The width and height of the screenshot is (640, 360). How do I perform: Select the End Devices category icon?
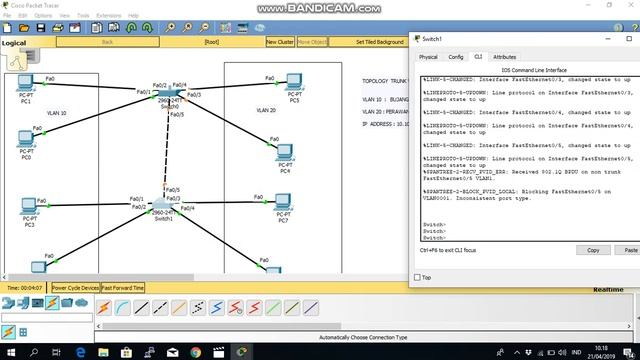pyautogui.click(x=23, y=303)
